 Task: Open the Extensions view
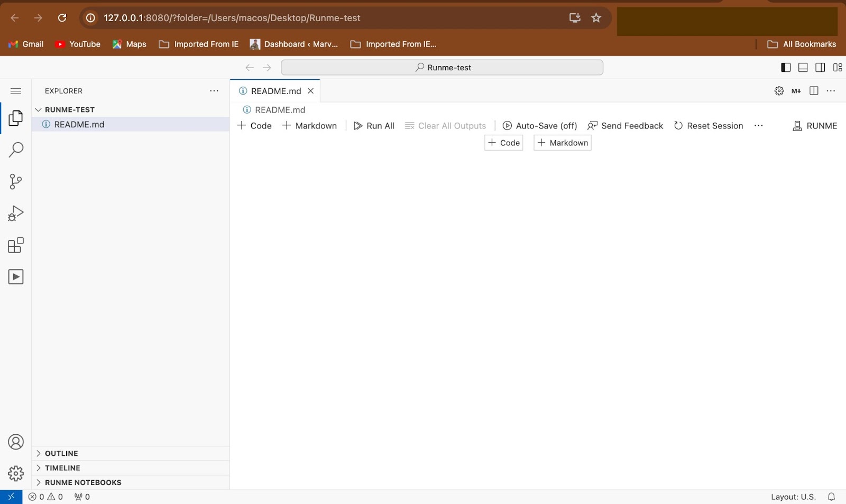(16, 245)
